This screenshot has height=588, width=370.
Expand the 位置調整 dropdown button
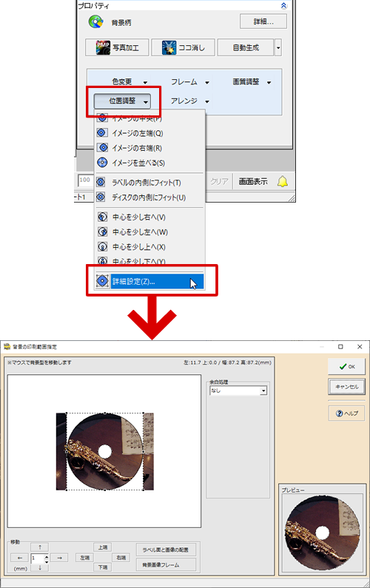coord(122,101)
